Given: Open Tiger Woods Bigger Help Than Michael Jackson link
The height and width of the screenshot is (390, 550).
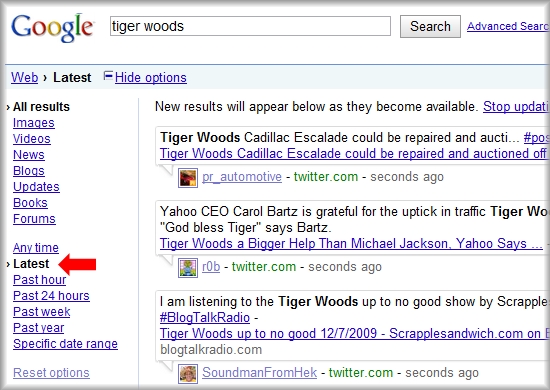Looking at the screenshot, I should tap(351, 243).
